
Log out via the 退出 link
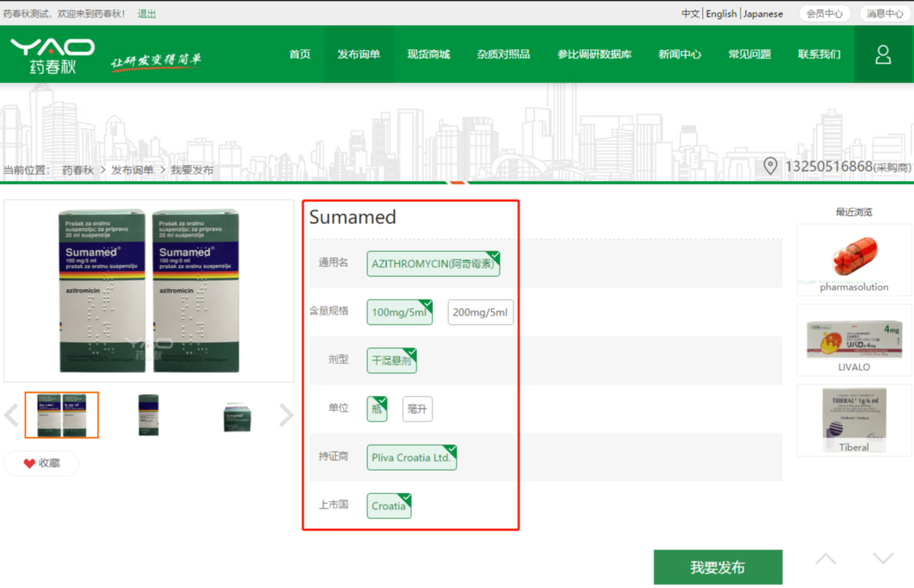(x=147, y=14)
